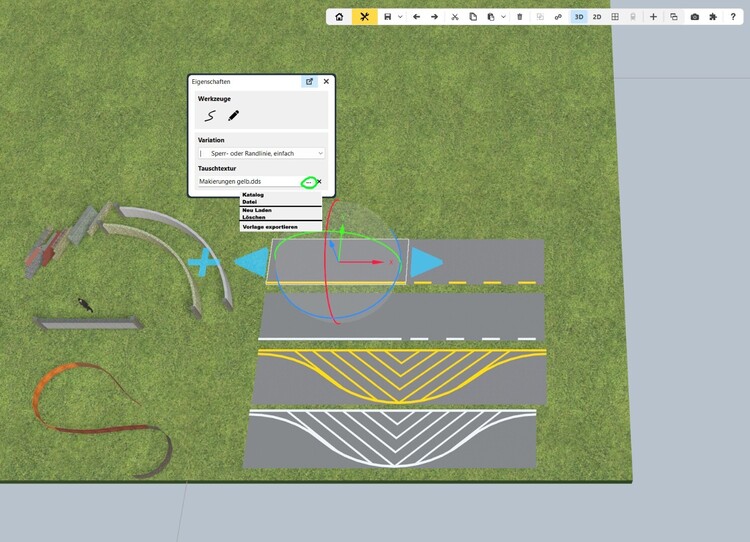Image resolution: width=750 pixels, height=542 pixels.
Task: Delete selection using the trash can icon
Action: (x=520, y=17)
